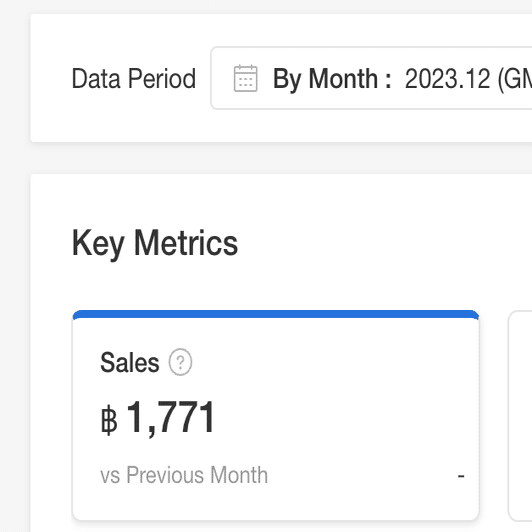Select the Sales metric card
532x532 pixels.
click(x=276, y=415)
